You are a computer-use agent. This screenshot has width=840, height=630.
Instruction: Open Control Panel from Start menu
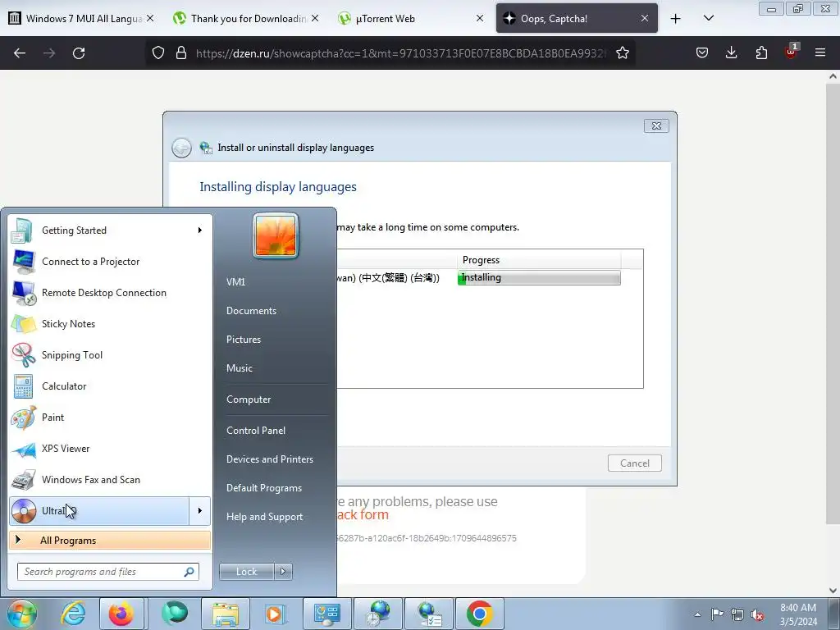(x=256, y=431)
